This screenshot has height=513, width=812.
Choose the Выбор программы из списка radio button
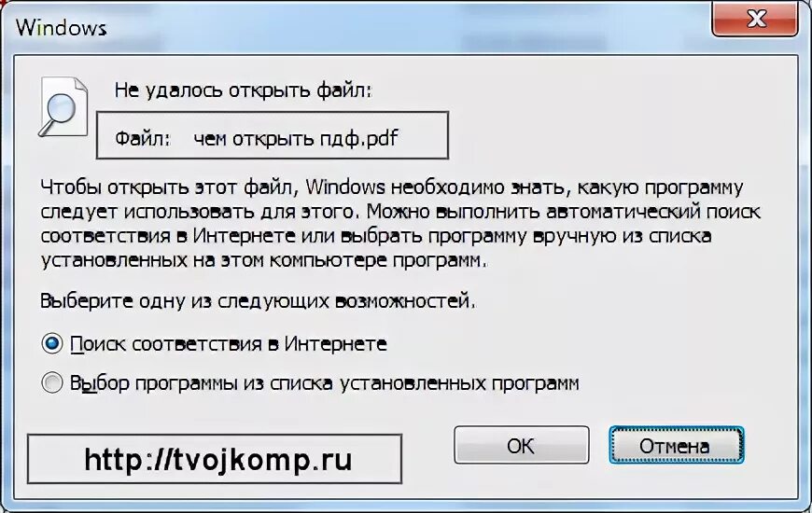51,383
